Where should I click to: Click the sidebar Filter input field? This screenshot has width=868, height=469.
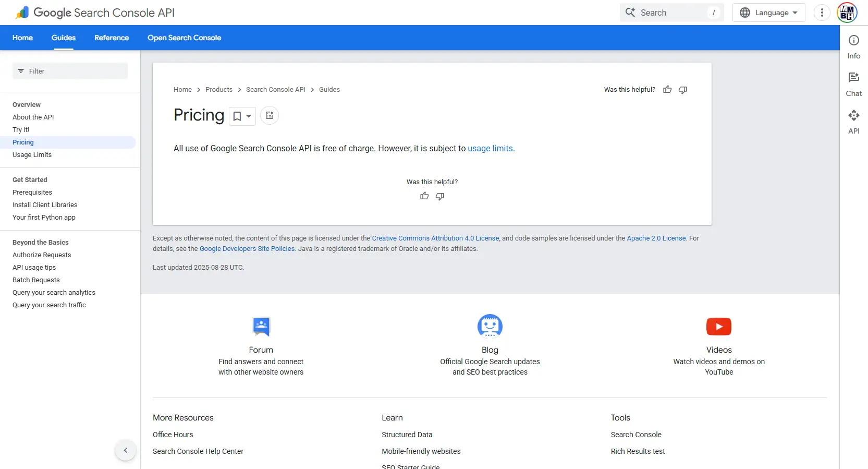pyautogui.click(x=70, y=71)
